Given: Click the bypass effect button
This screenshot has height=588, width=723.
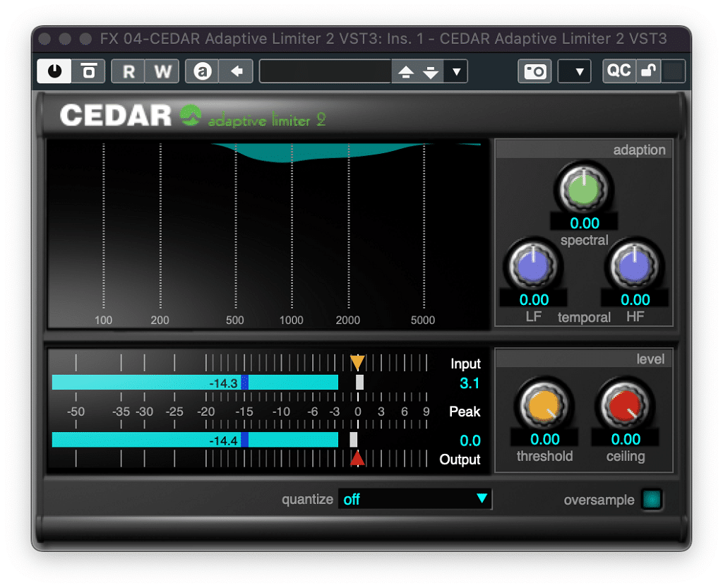Looking at the screenshot, I should pos(88,71).
